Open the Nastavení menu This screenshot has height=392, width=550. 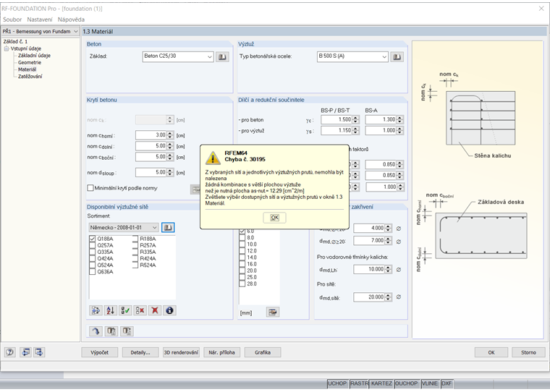(x=40, y=20)
